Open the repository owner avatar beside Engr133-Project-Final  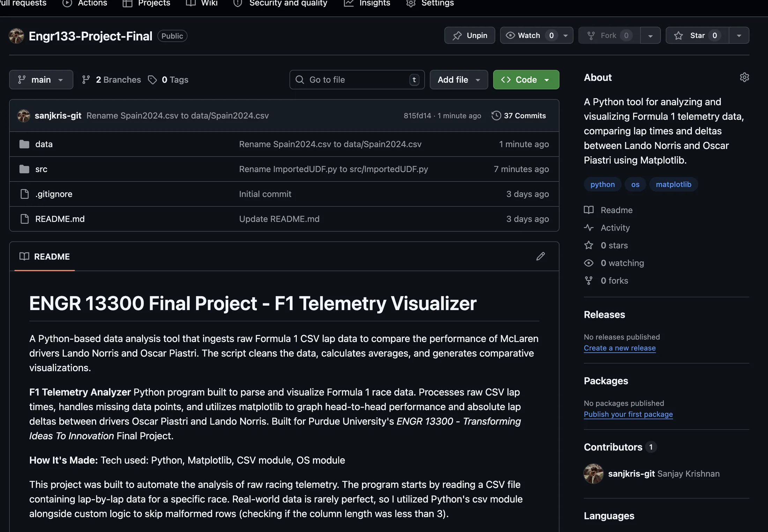click(x=16, y=36)
